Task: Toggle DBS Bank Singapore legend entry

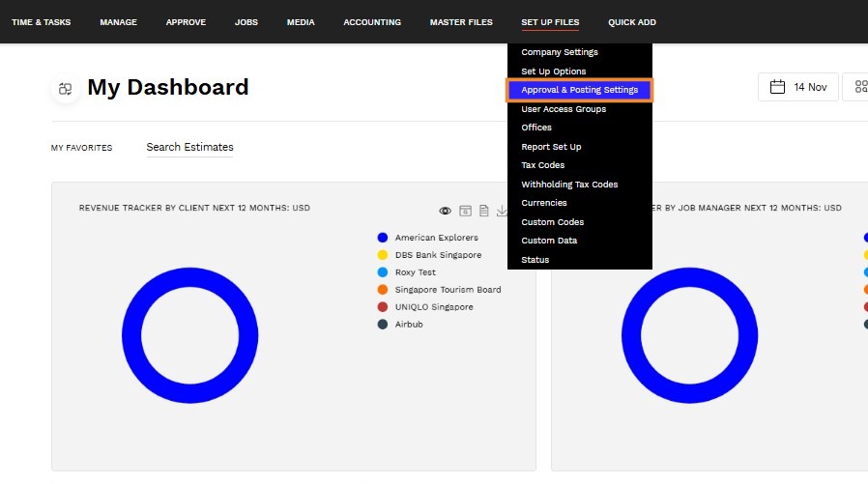Action: tap(429, 255)
